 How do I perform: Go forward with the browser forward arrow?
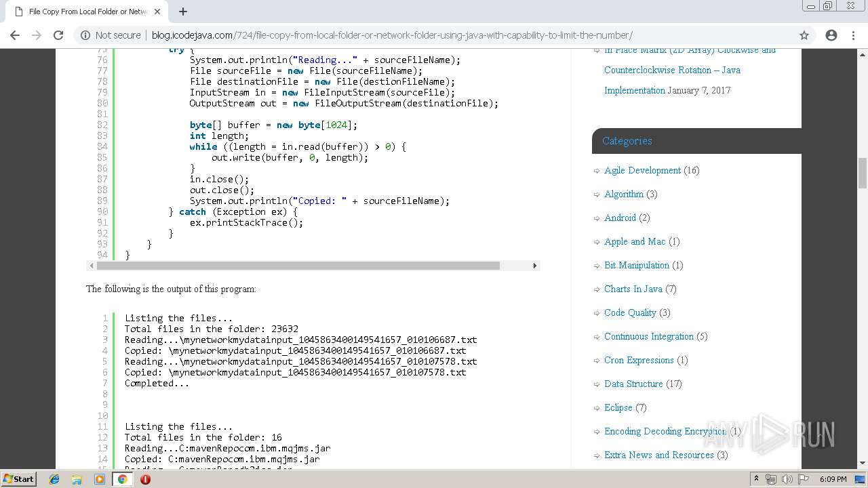coord(37,35)
